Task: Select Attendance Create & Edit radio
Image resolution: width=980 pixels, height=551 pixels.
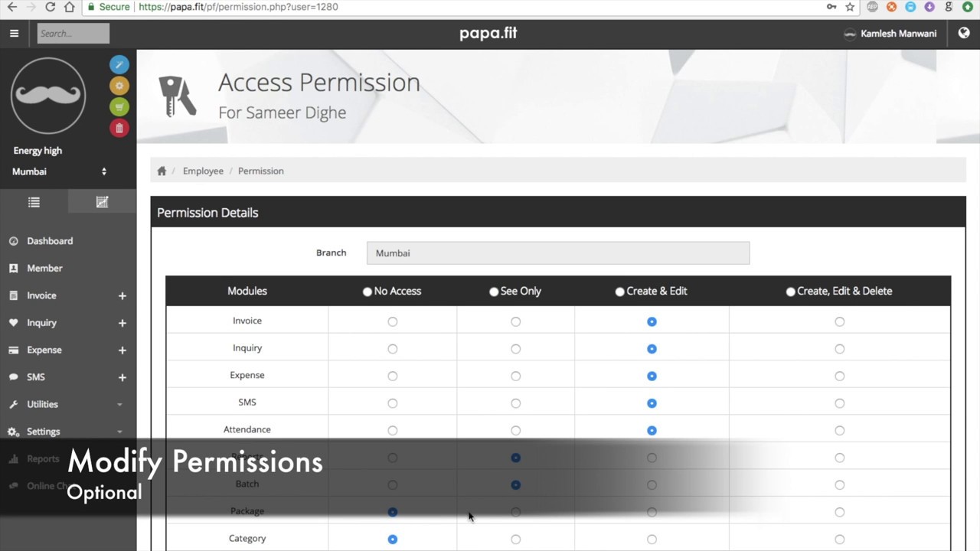Action: click(652, 430)
